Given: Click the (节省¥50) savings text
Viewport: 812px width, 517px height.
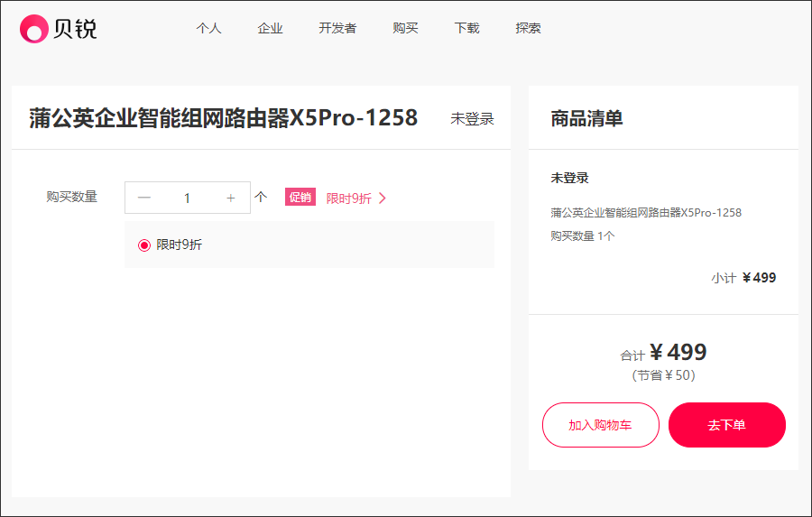Looking at the screenshot, I should (x=663, y=375).
